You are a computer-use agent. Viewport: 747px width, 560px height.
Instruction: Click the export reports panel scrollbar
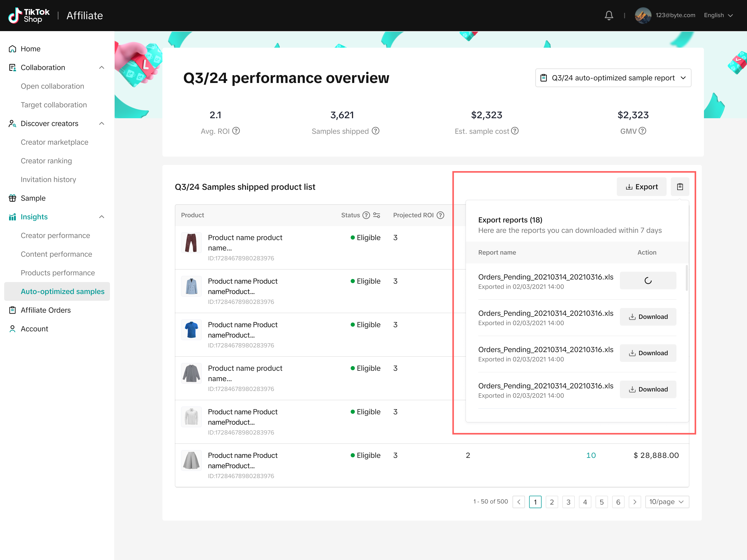pyautogui.click(x=686, y=278)
